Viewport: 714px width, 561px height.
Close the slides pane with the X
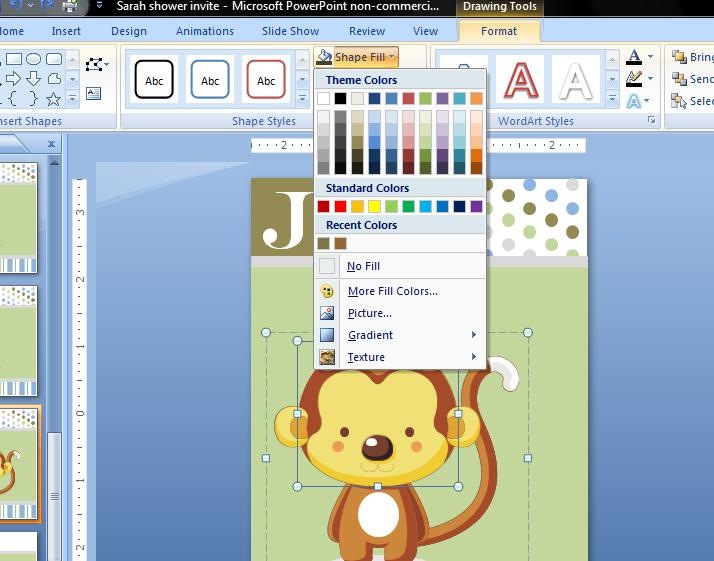51,144
